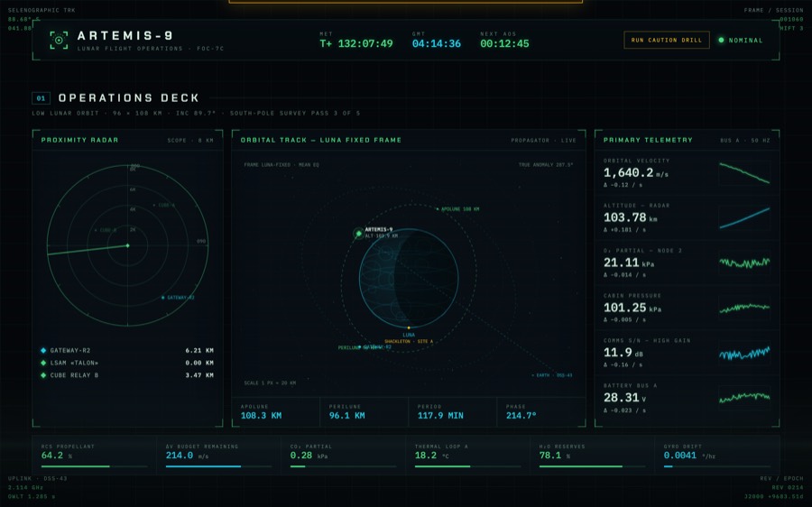Click the yellow Shackleton Site A marker
Viewport: 812px width, 507px height.
click(x=409, y=327)
